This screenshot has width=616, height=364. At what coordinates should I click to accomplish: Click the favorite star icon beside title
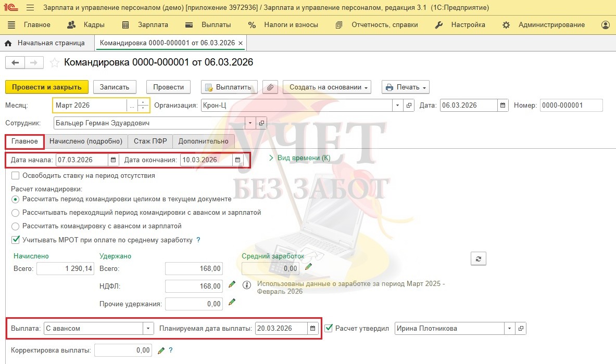(54, 63)
